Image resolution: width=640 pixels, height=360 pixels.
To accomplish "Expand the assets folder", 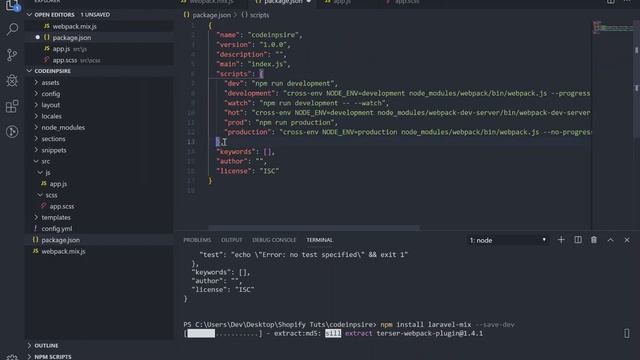I will (x=98, y=82).
